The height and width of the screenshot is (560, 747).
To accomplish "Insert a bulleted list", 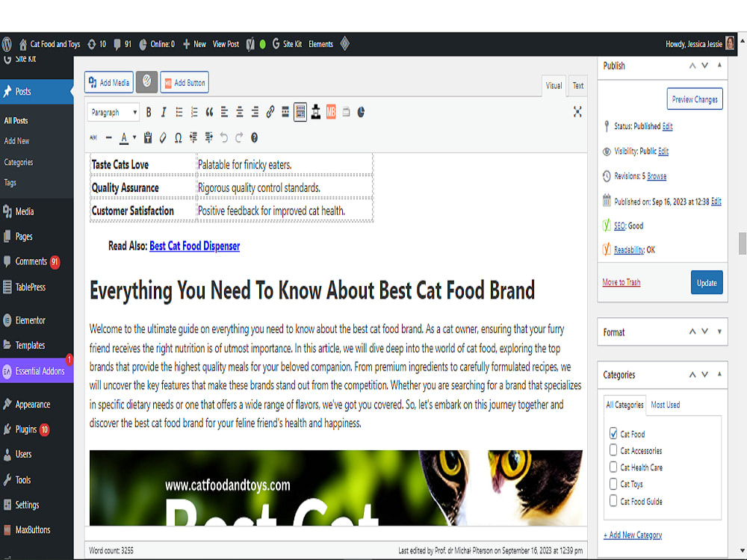I will point(179,113).
